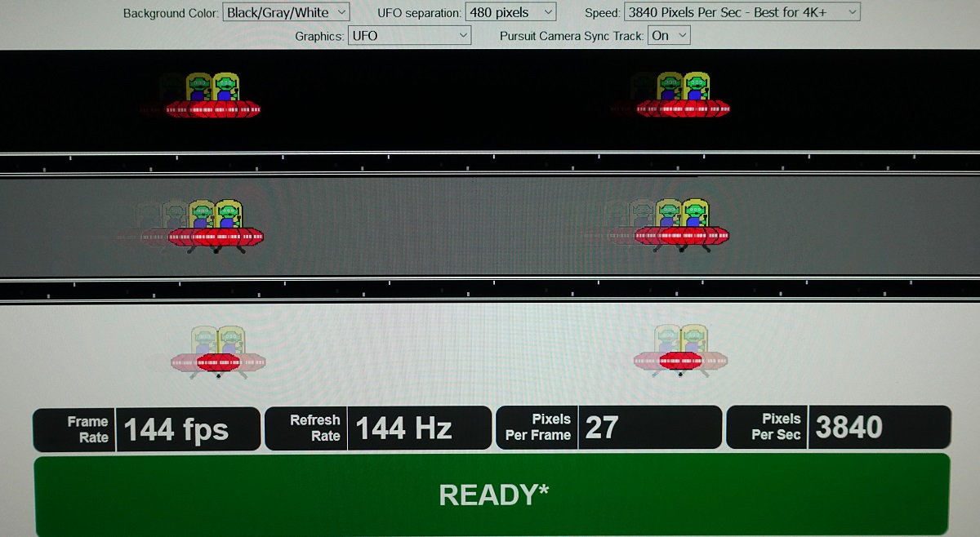The image size is (980, 537).
Task: Click the Pursuit Camera Sync Track label
Action: tap(572, 37)
